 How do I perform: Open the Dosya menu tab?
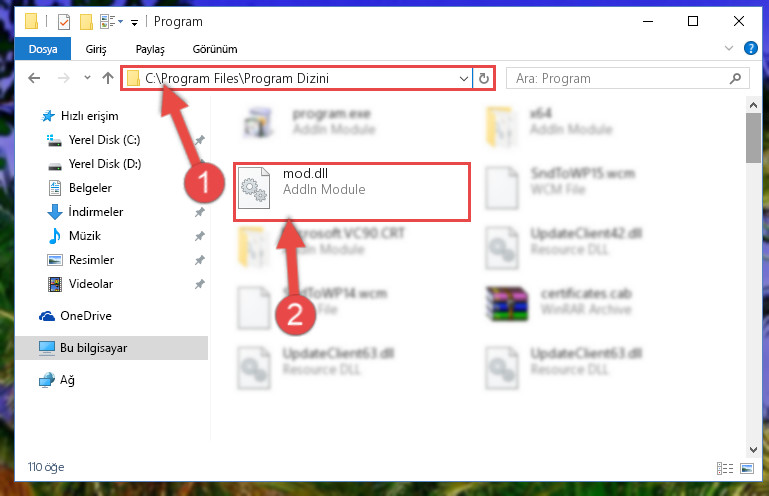click(43, 49)
